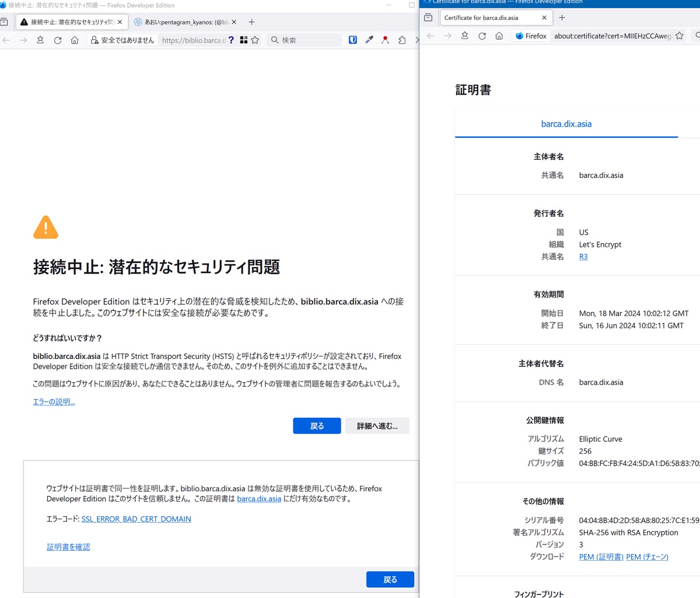Click the DNS 名 value barca.dix.asia
Screen dimensions: 700x598
pos(601,383)
